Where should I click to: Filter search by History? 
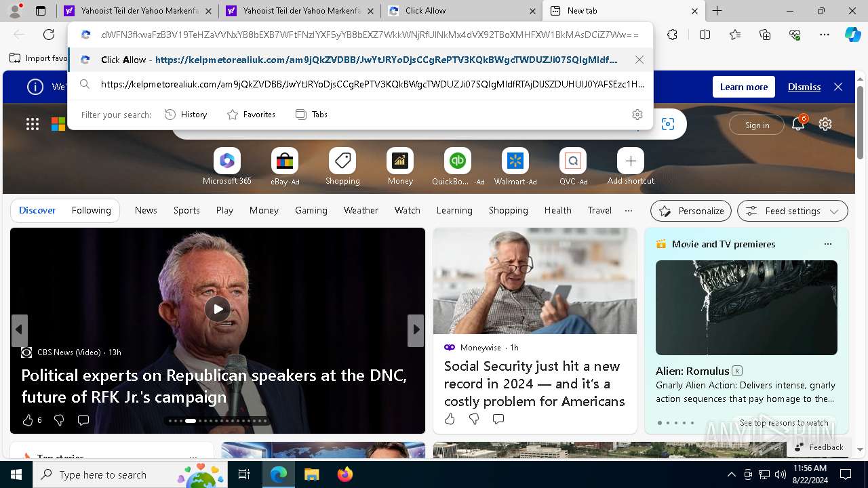(186, 115)
